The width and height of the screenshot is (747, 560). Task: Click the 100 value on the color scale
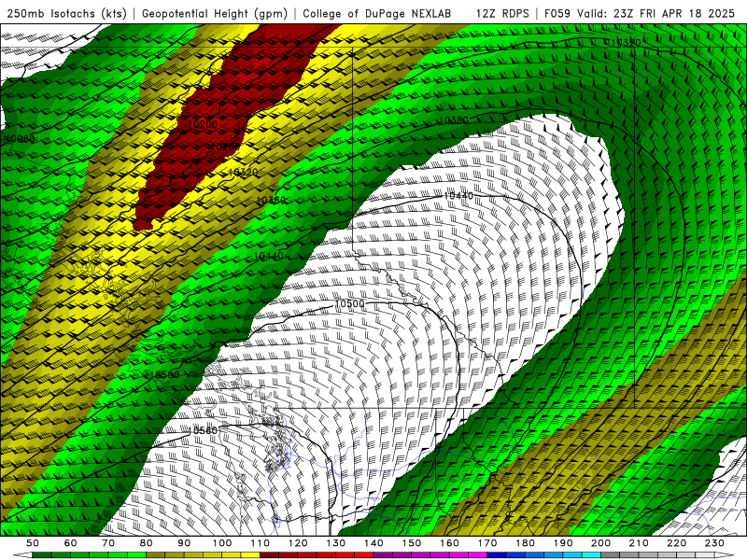click(x=222, y=543)
